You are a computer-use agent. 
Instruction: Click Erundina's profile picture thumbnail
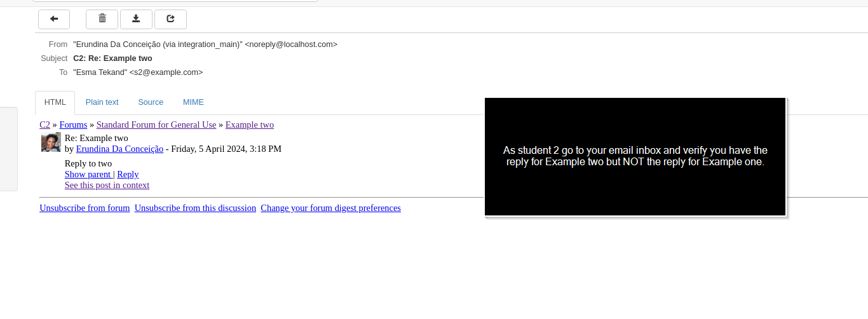pyautogui.click(x=51, y=142)
